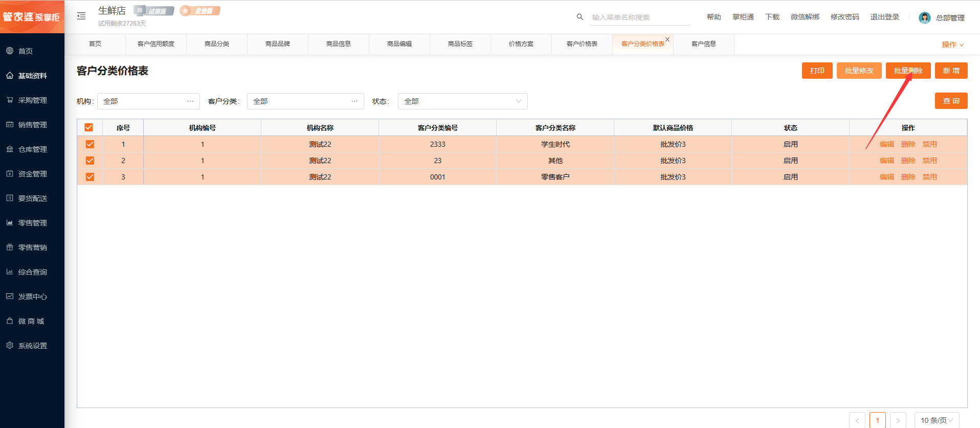Open 仓库管理 in the sidebar
This screenshot has width=980, height=428.
pyautogui.click(x=32, y=149)
